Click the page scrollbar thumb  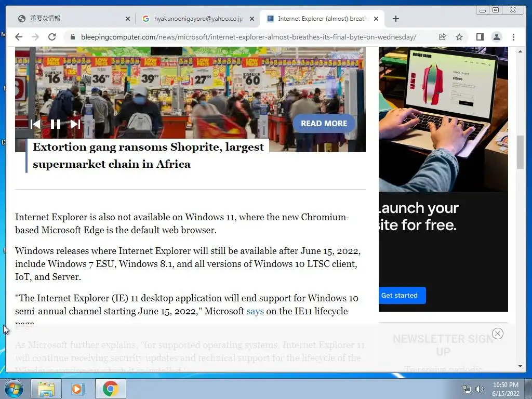coord(520,152)
